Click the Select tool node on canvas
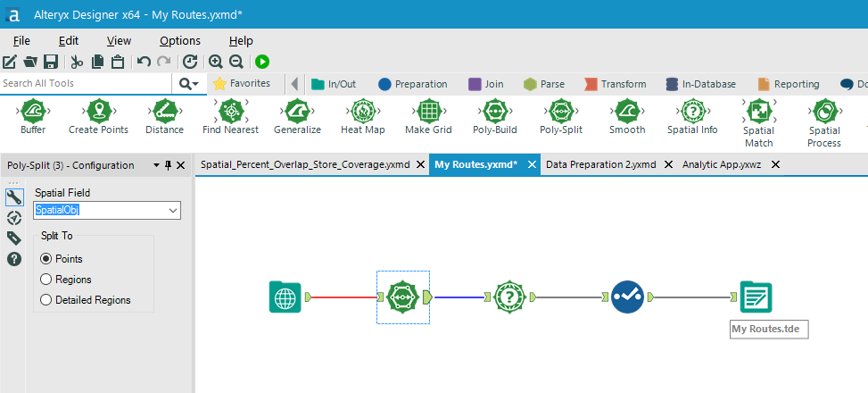 tap(628, 297)
